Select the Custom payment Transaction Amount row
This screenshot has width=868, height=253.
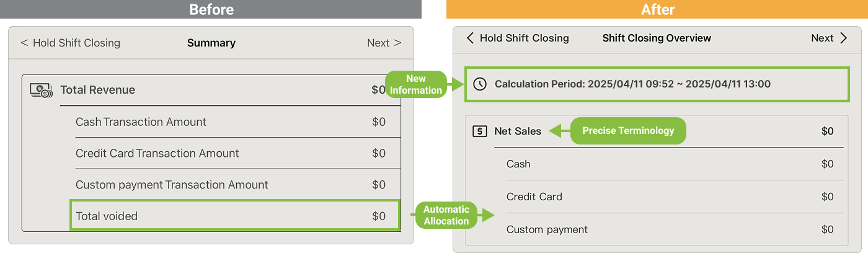[230, 185]
